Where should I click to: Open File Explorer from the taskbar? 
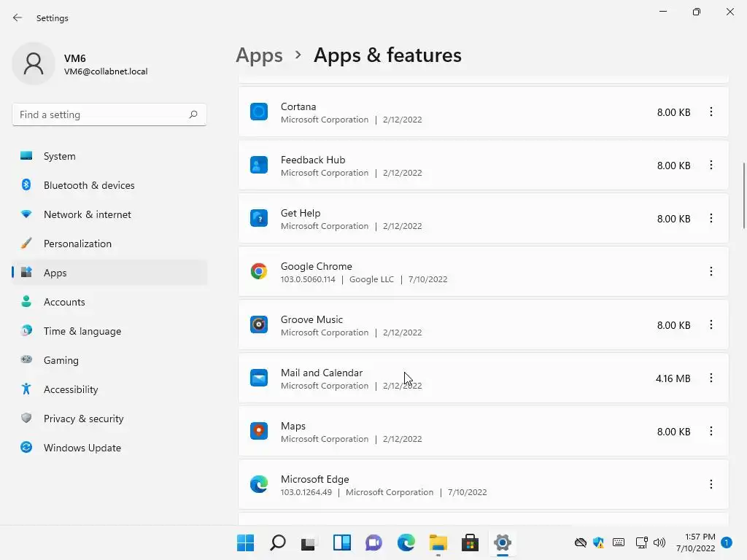pos(438,542)
